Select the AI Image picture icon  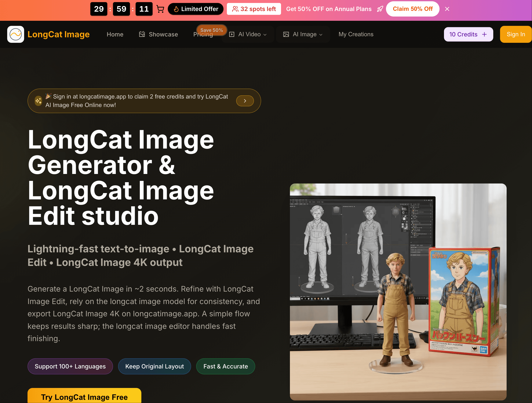286,34
